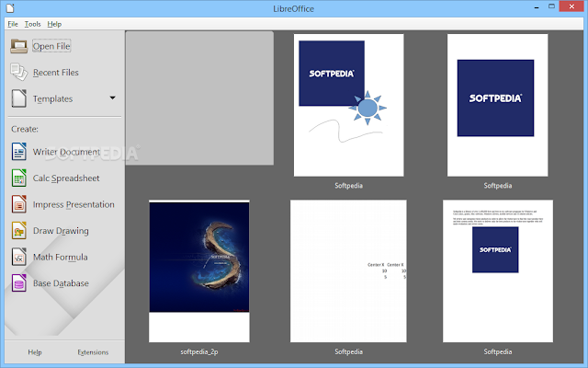The height and width of the screenshot is (368, 588).
Task: Open the Softpedia thumbnail with sun drawing
Action: coord(349,105)
